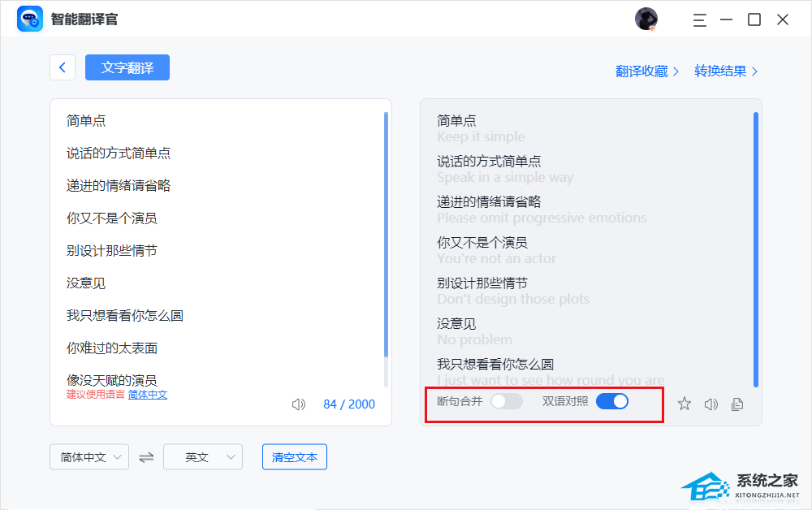Open the 英文 target language dropdown
The image size is (812, 510).
pyautogui.click(x=203, y=456)
